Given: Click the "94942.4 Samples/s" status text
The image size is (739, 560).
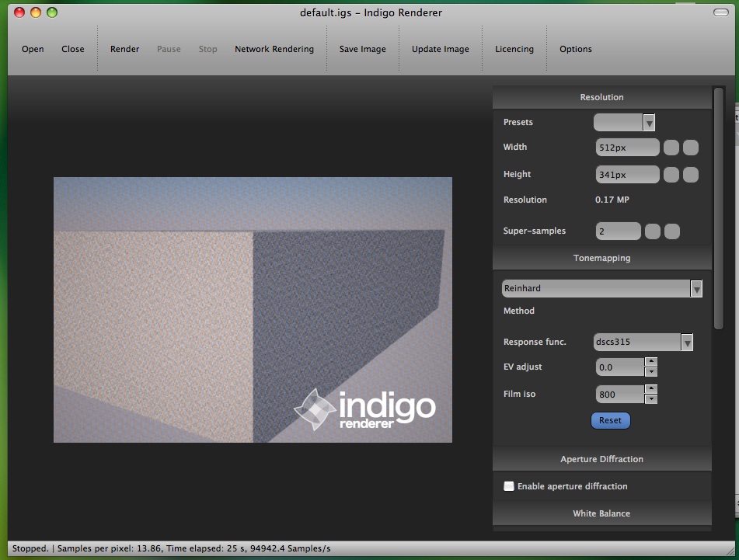Looking at the screenshot, I should click(x=291, y=548).
